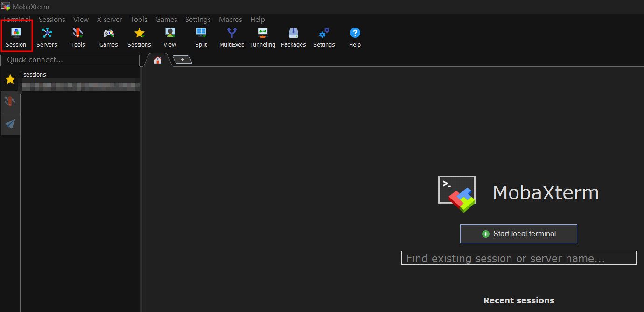Select the Tools sidebar tab with knife icon

coord(10,101)
